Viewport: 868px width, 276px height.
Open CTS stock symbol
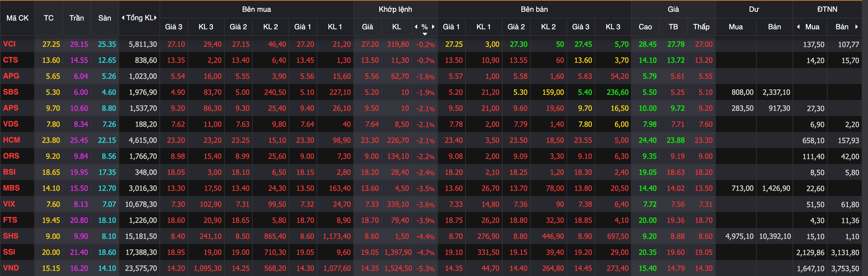tap(11, 60)
